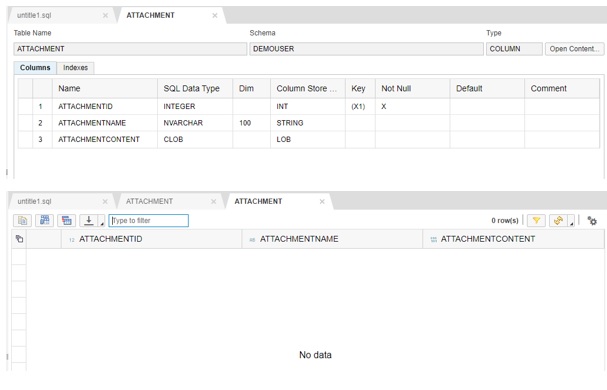This screenshot has width=607, height=390.
Task: Sort by ATTACHMENTCONTENT data column header
Action: click(x=513, y=239)
